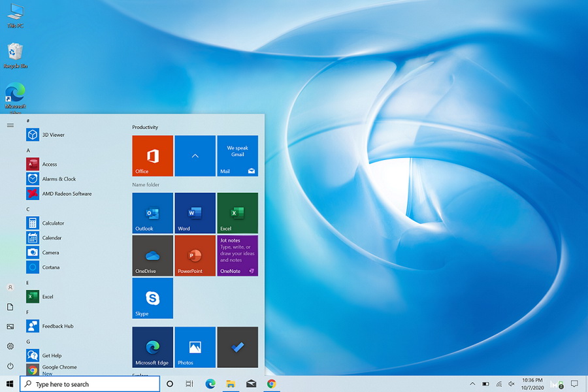Screen dimensions: 588x392
Task: Open the Excel tile
Action: tap(237, 212)
